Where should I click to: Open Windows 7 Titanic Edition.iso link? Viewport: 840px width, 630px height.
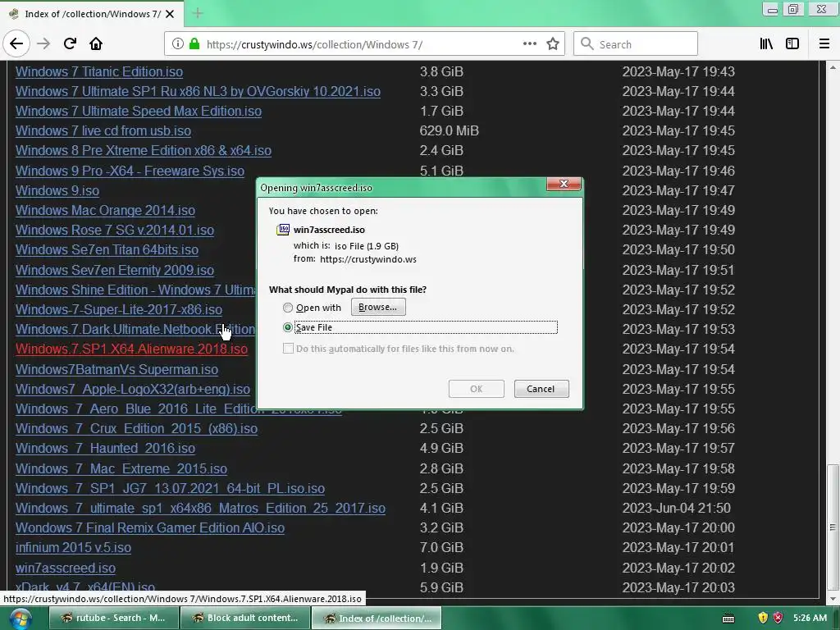click(99, 72)
